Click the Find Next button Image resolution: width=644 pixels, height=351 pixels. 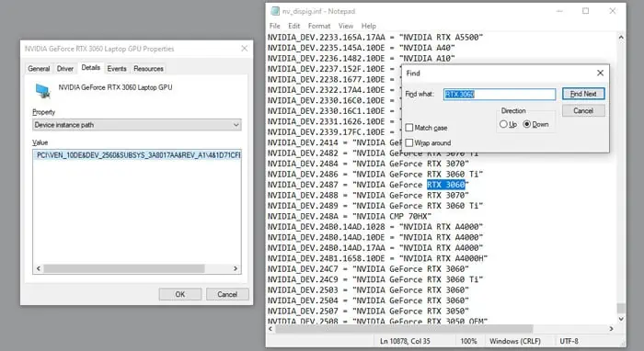[583, 94]
